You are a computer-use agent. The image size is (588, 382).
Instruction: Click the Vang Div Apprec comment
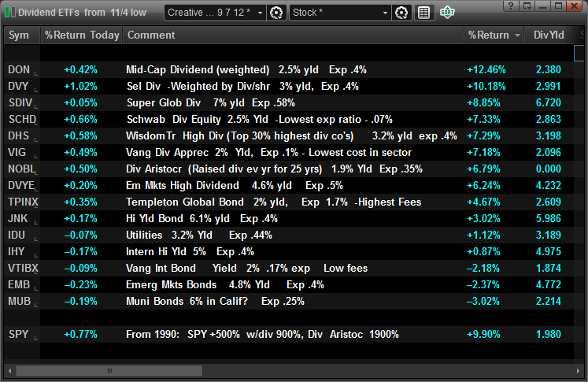(x=268, y=152)
